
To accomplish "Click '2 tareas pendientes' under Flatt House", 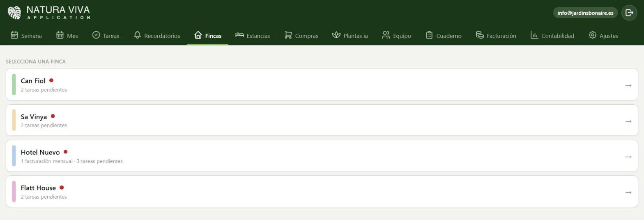I will tap(44, 197).
